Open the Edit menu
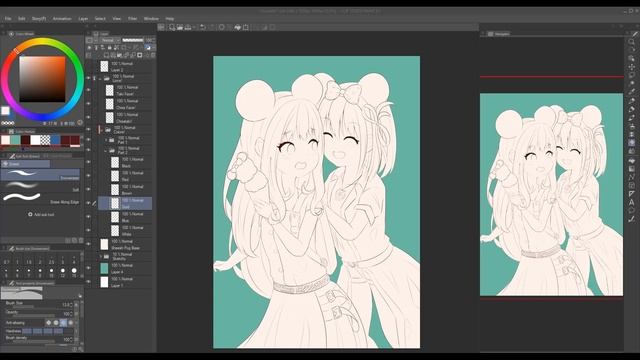 click(x=22, y=19)
